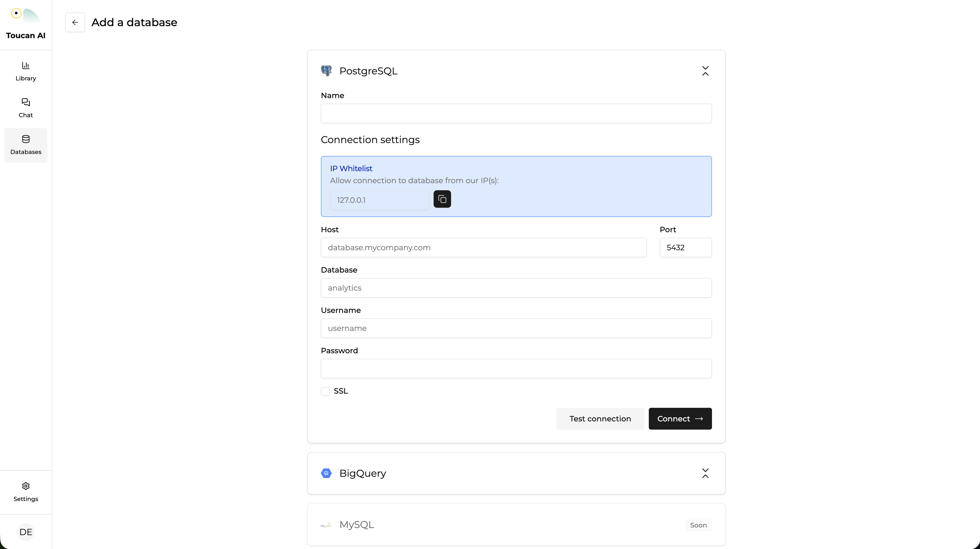The image size is (980, 549).
Task: Click the 127.0.0.1 IP field
Action: 379,200
